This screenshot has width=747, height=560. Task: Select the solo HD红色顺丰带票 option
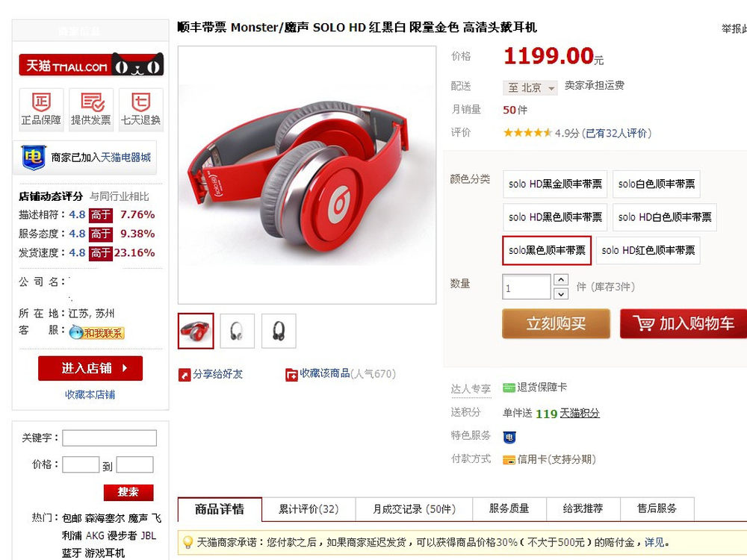[648, 250]
